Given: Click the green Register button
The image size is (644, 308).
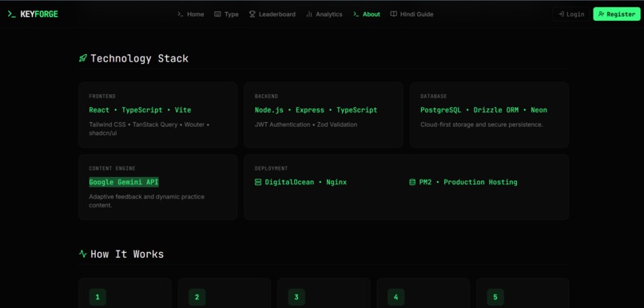Looking at the screenshot, I should [x=617, y=14].
